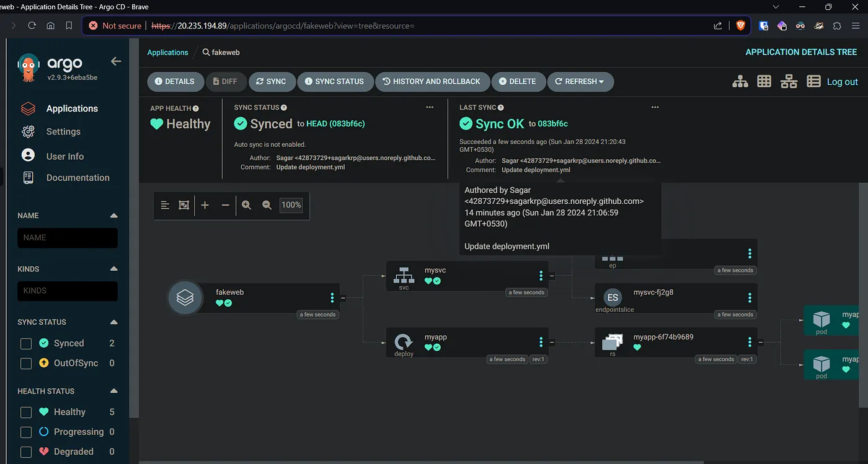This screenshot has width=868, height=464.
Task: Check the Degraded filter checkbox
Action: click(26, 452)
